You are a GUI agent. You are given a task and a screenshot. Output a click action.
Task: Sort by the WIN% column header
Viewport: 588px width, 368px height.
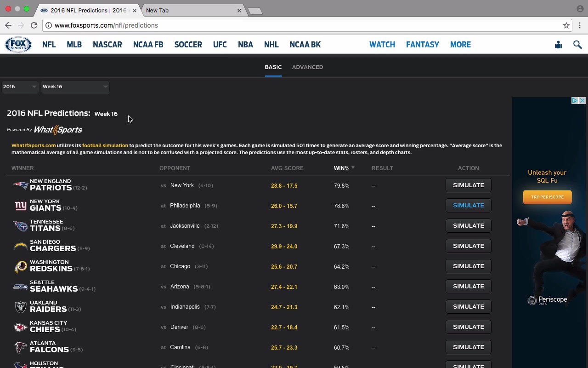tap(344, 168)
